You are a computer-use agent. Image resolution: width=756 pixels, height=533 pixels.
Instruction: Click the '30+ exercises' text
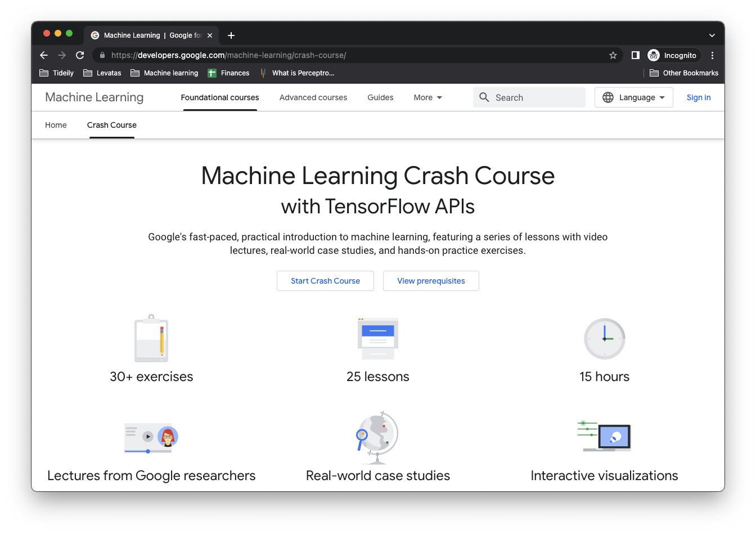point(151,377)
